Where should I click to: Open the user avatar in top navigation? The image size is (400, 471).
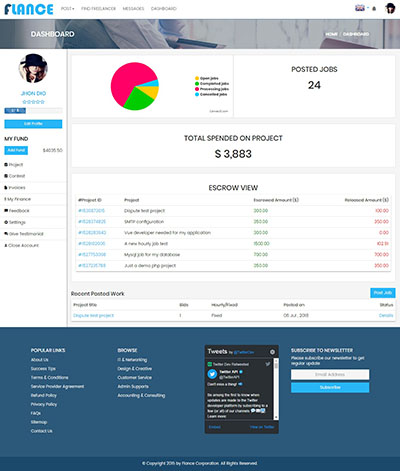click(390, 9)
